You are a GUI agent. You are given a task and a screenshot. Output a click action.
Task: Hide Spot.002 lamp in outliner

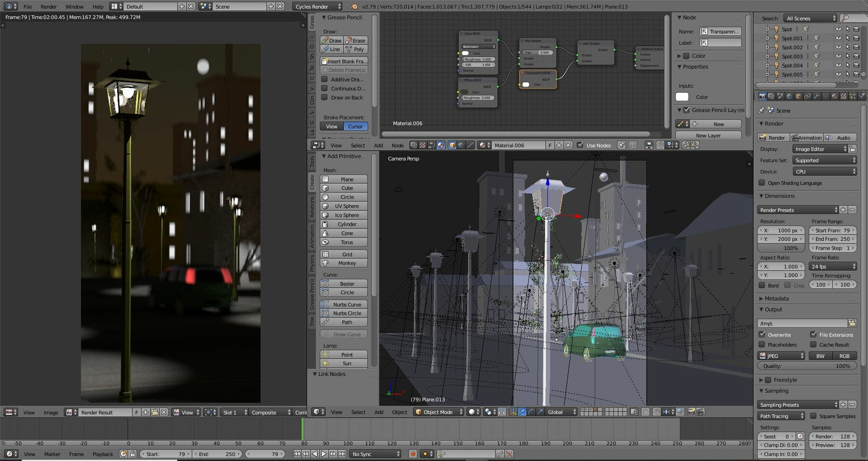(x=838, y=47)
